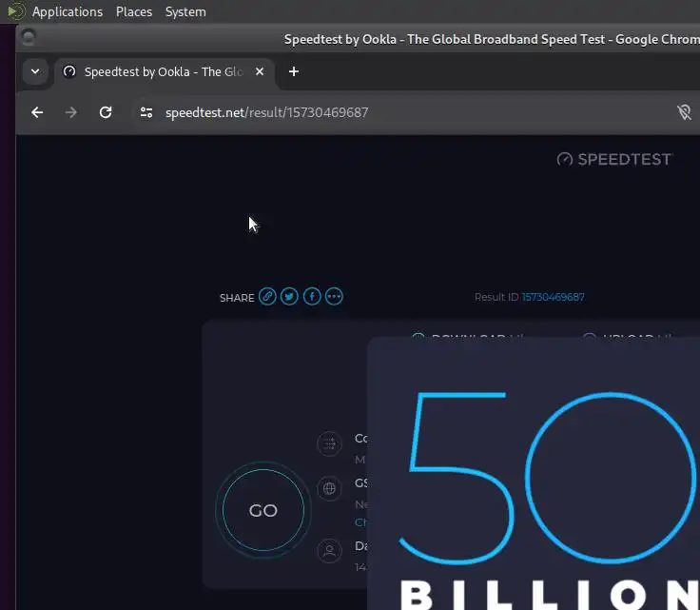Screen dimensions: 700x610
Task: Click the Chrome window menu icon
Action: [29, 37]
